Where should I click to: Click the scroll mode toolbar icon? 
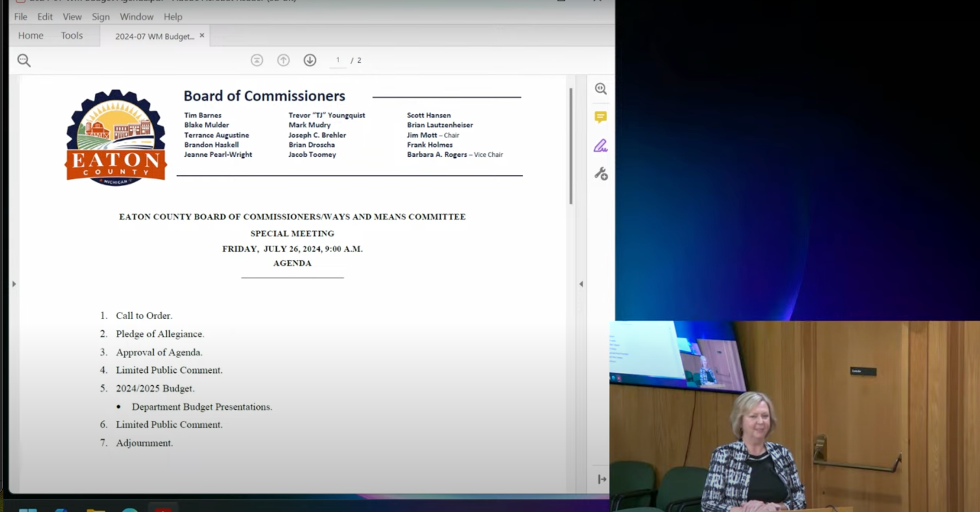pos(257,60)
